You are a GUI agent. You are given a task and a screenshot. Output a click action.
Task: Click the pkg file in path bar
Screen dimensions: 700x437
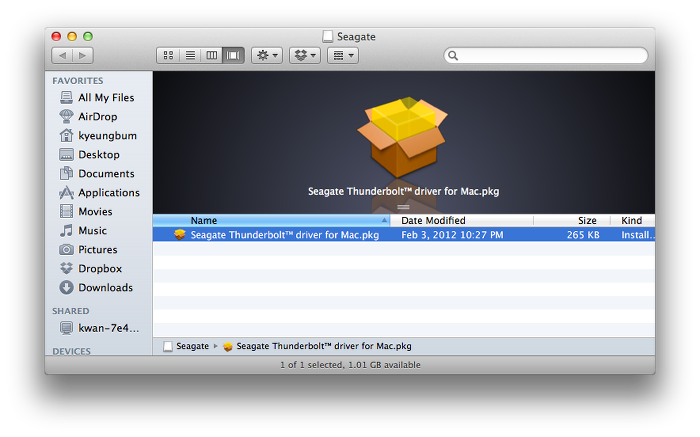click(x=324, y=346)
